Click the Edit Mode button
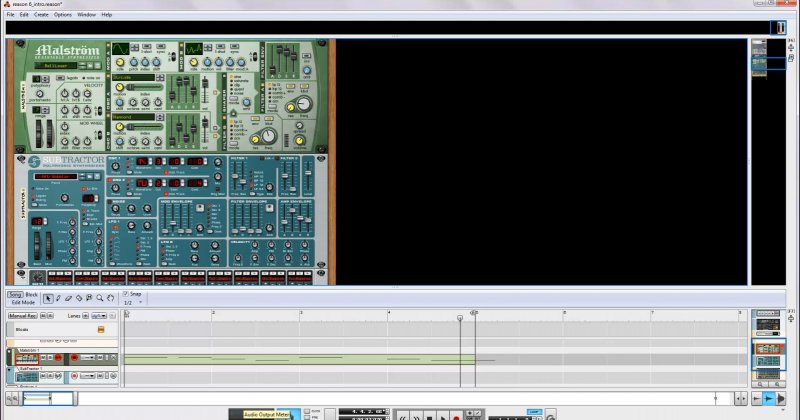 (23, 302)
